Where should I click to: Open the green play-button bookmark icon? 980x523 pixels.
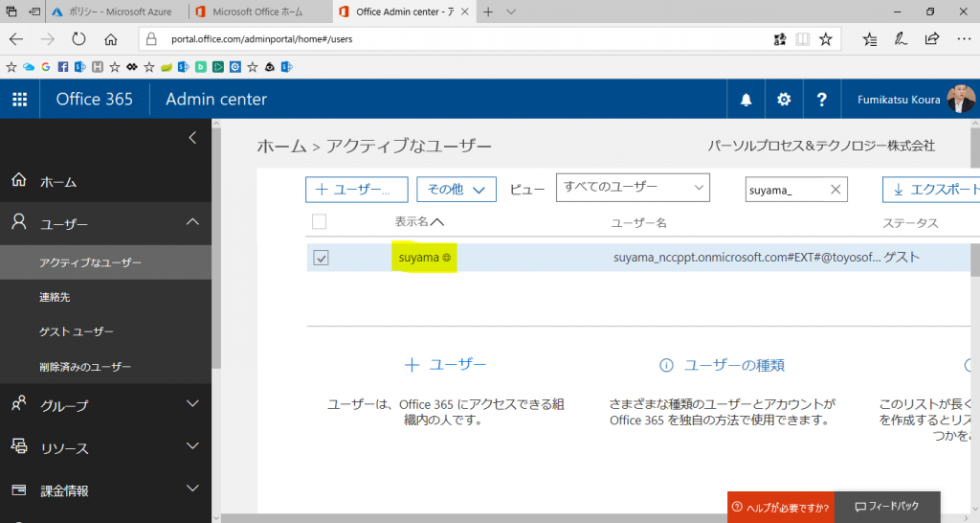coord(218,67)
